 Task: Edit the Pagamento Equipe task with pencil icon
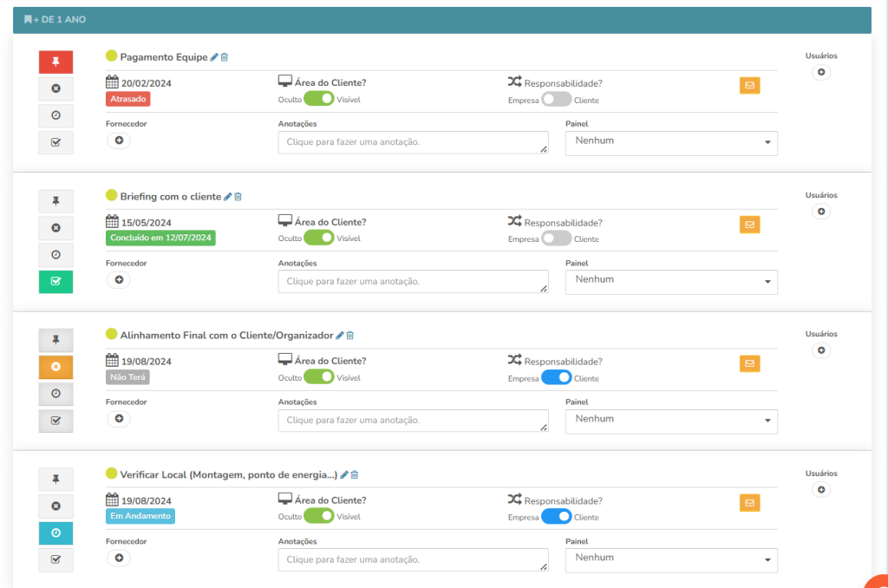pos(214,57)
